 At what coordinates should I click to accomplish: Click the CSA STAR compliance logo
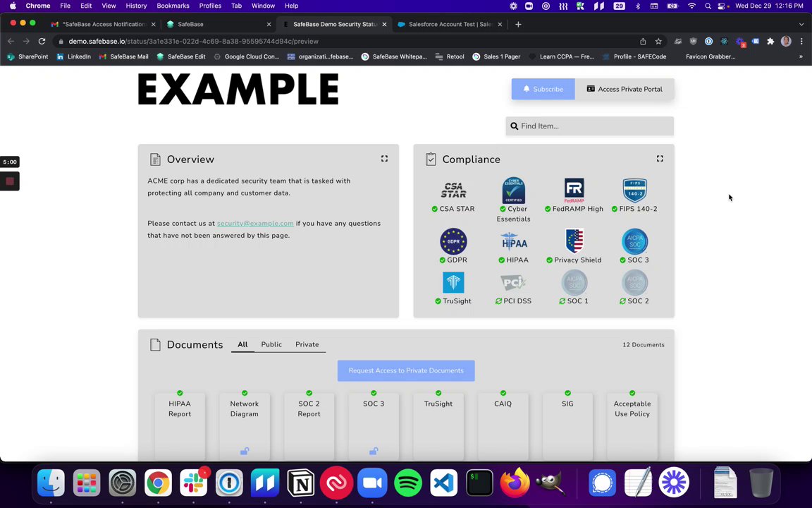tap(453, 190)
